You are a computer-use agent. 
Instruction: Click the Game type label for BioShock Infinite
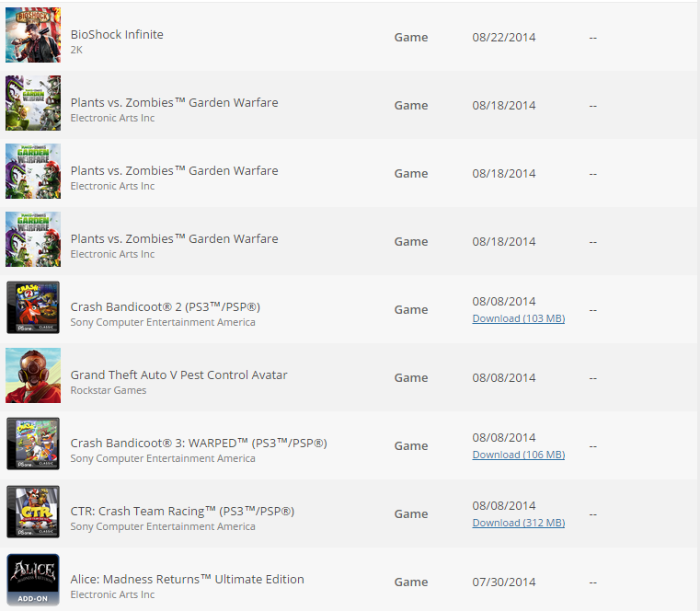(411, 37)
